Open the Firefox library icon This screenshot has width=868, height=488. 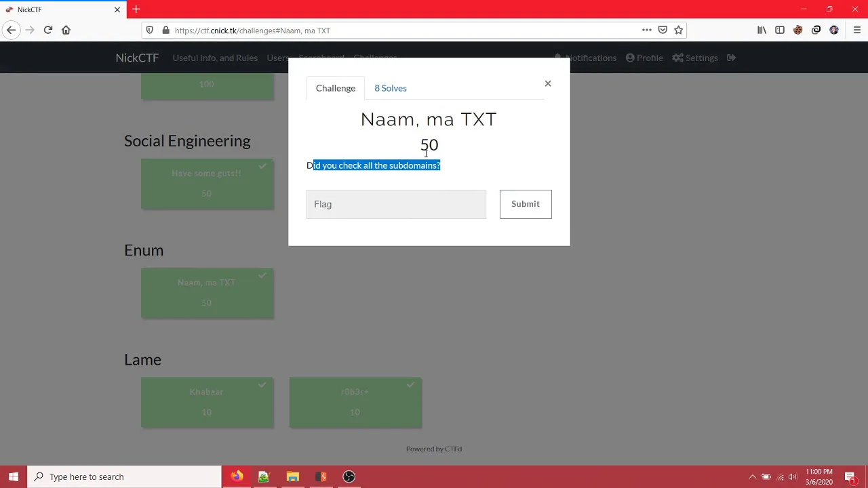(x=762, y=30)
